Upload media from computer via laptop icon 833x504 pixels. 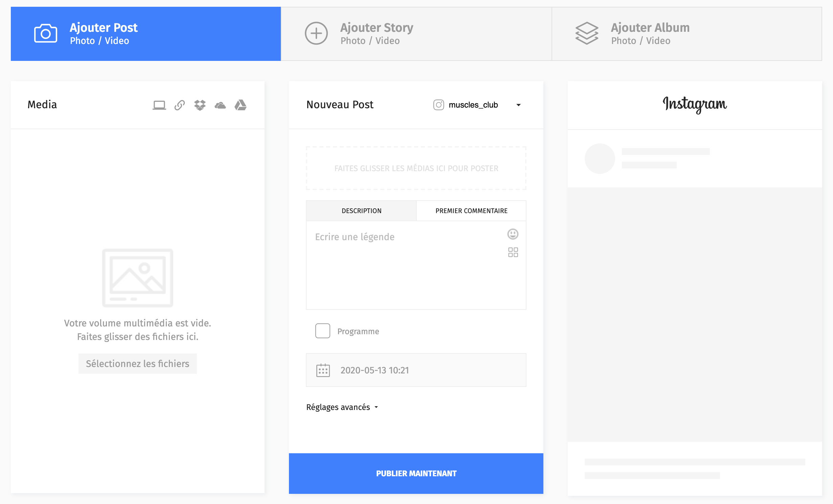click(159, 105)
